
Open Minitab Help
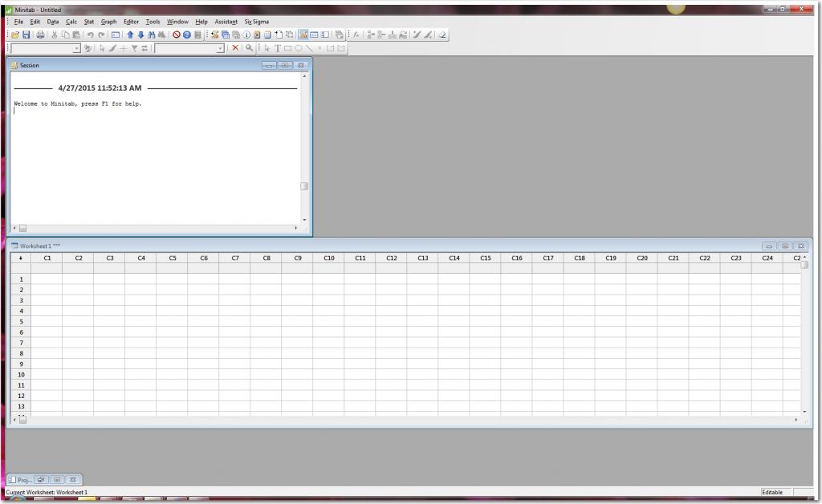pyautogui.click(x=187, y=35)
